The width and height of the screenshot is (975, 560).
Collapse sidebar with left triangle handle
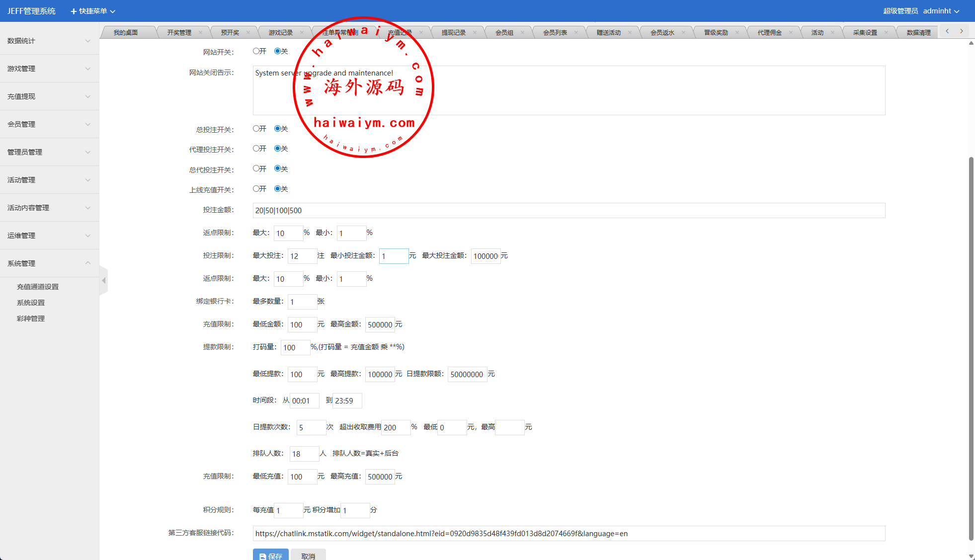tap(103, 281)
